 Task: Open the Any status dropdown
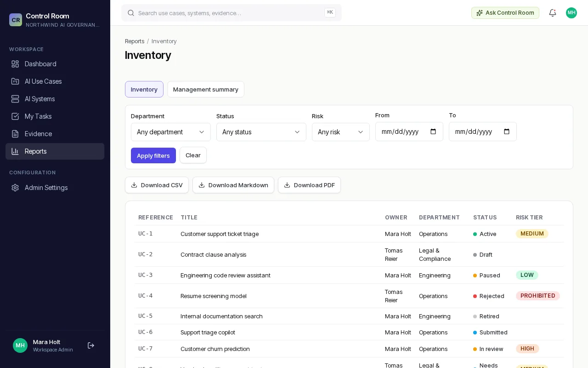point(261,132)
